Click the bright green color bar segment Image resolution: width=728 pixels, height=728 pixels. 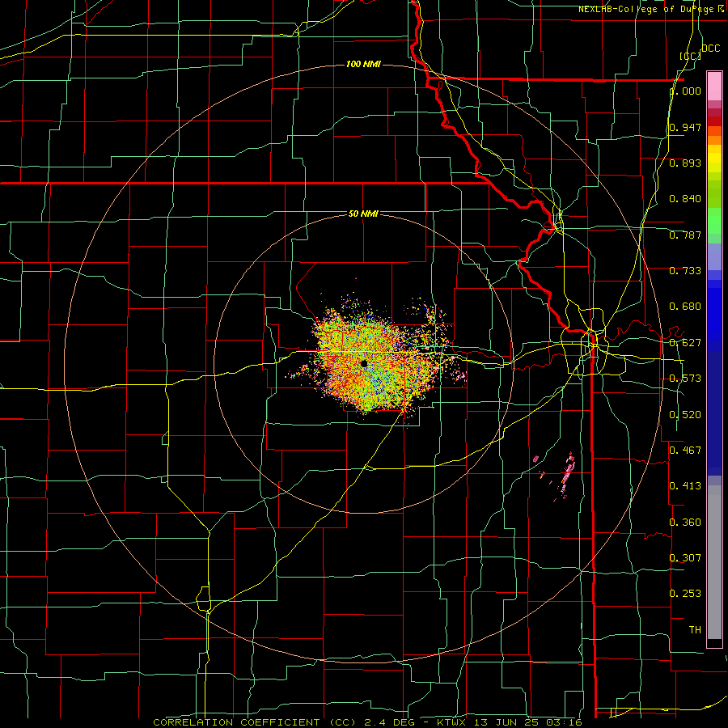coord(714,221)
